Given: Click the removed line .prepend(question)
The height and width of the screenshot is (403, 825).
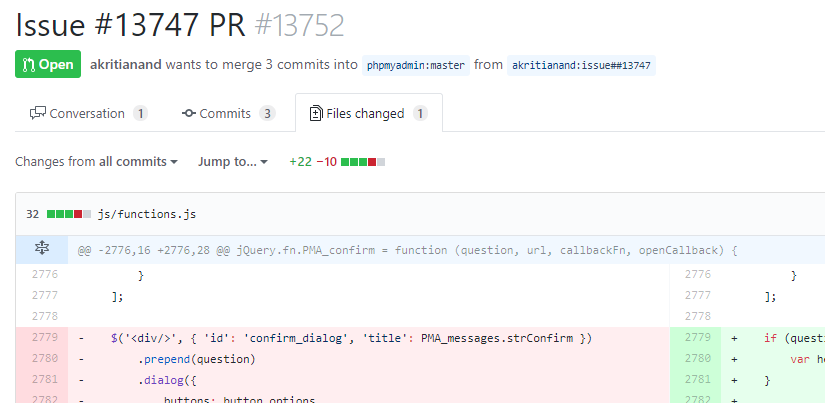Looking at the screenshot, I should coord(197,359).
